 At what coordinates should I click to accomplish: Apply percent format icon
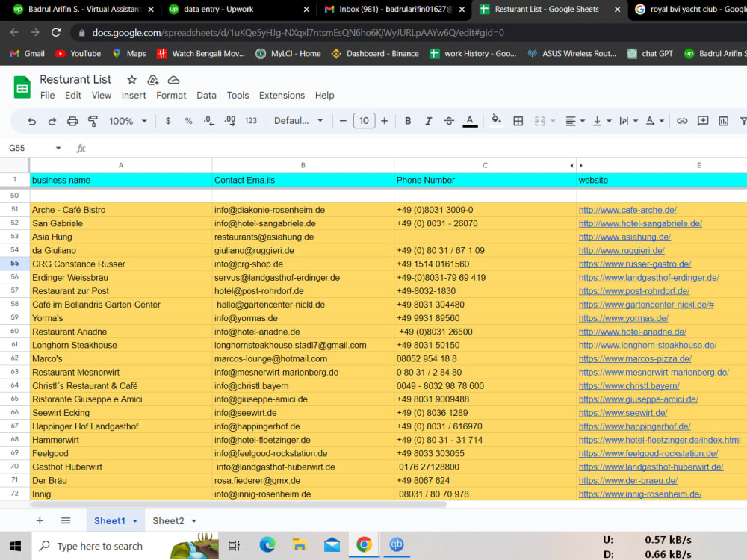click(x=189, y=121)
